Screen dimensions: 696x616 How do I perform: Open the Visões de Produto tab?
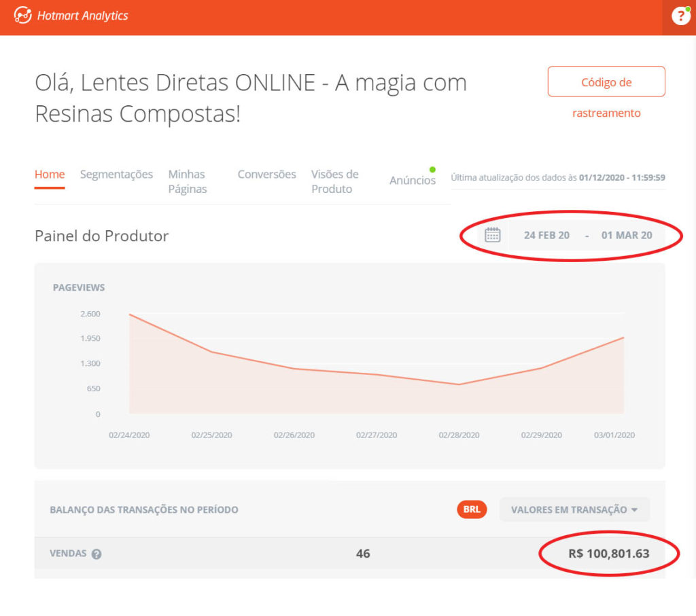[x=334, y=181]
